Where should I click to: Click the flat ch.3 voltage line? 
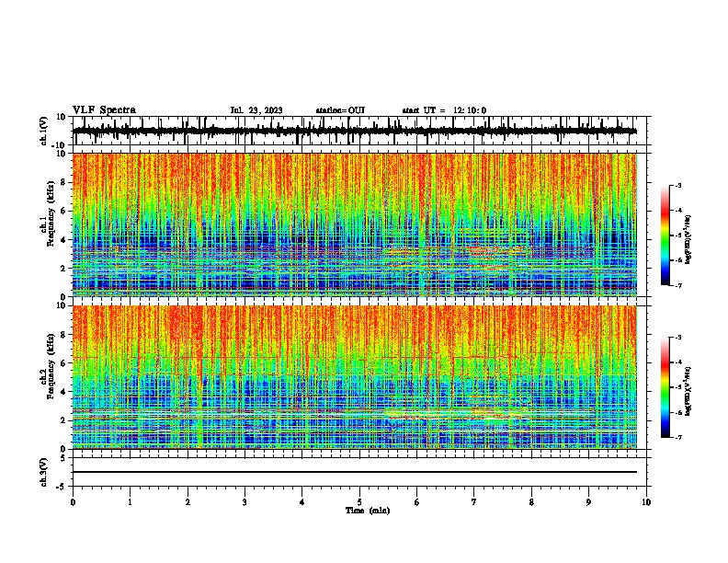pyautogui.click(x=354, y=472)
